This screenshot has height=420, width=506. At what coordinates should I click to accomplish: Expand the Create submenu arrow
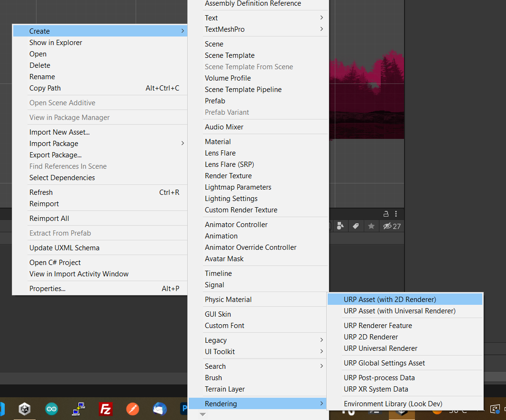pyautogui.click(x=183, y=31)
